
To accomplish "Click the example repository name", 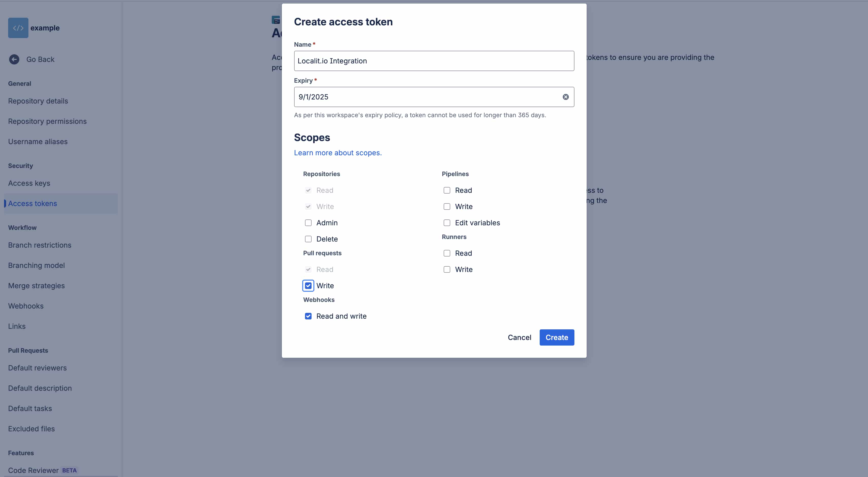I will tap(45, 28).
